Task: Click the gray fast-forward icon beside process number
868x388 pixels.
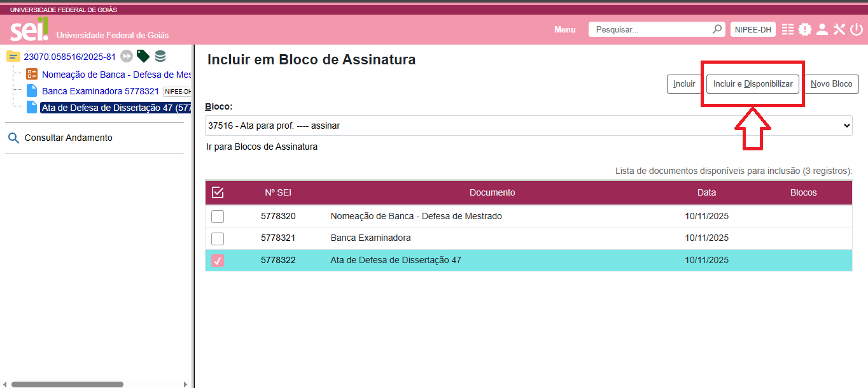Action: point(127,56)
